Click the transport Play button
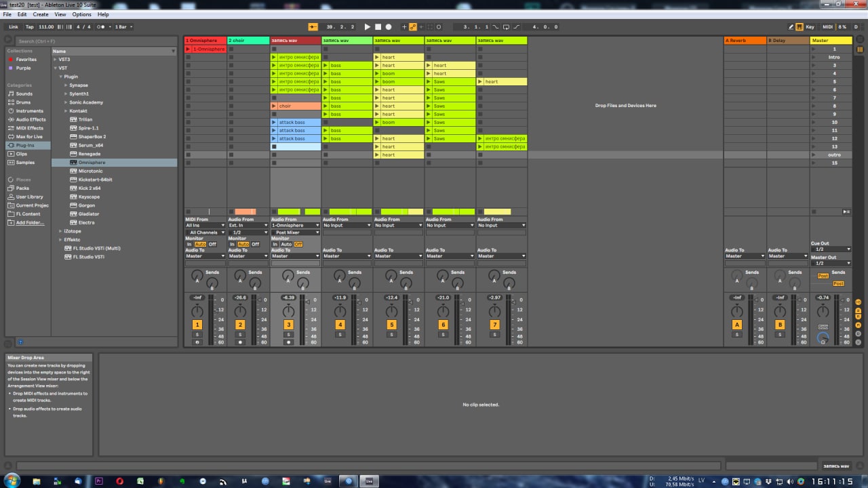Image resolution: width=868 pixels, height=488 pixels. [367, 26]
